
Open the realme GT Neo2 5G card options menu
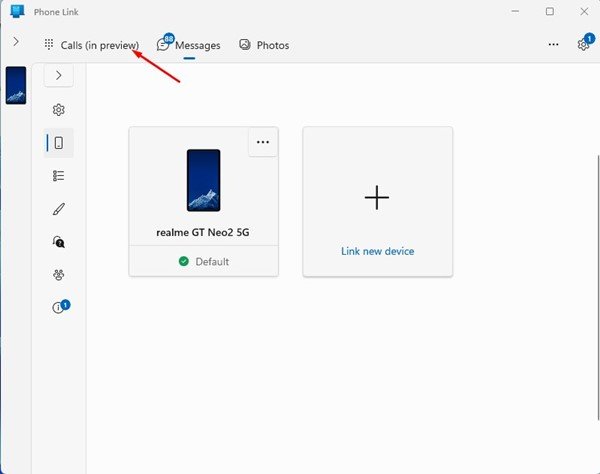click(x=263, y=142)
